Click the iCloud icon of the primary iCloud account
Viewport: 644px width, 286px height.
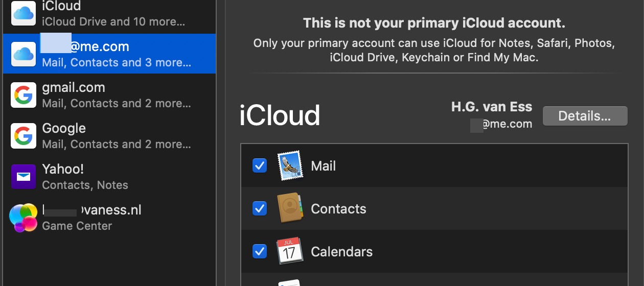click(x=24, y=14)
